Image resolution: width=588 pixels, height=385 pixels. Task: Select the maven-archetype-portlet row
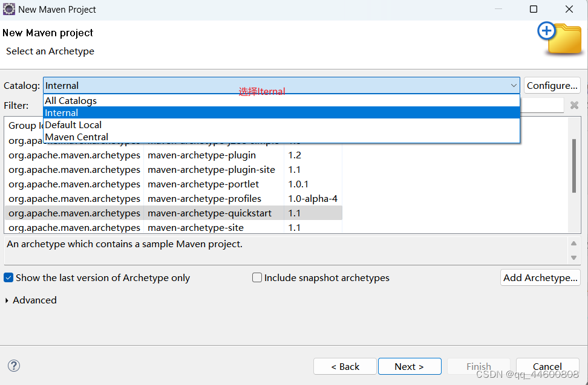[173, 184]
